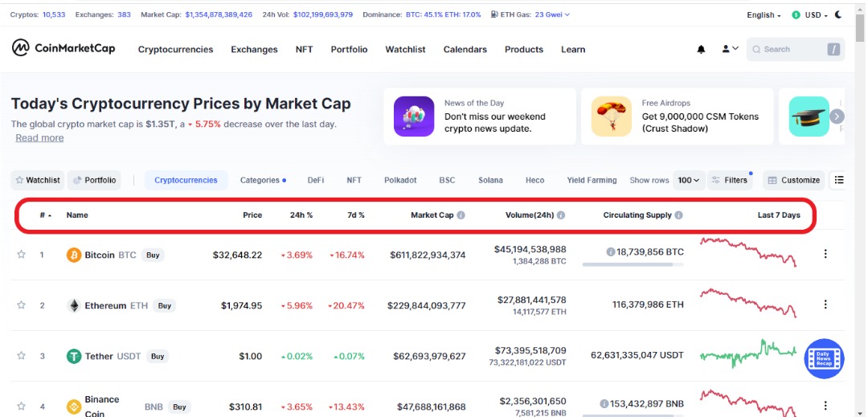
Task: Select the DeFi tab
Action: pos(316,180)
